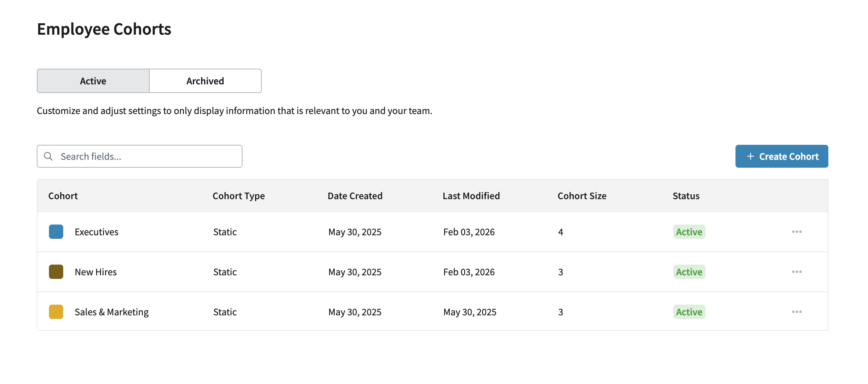This screenshot has height=384, width=868.
Task: Open the Sales & Marketing cohort
Action: coord(111,312)
